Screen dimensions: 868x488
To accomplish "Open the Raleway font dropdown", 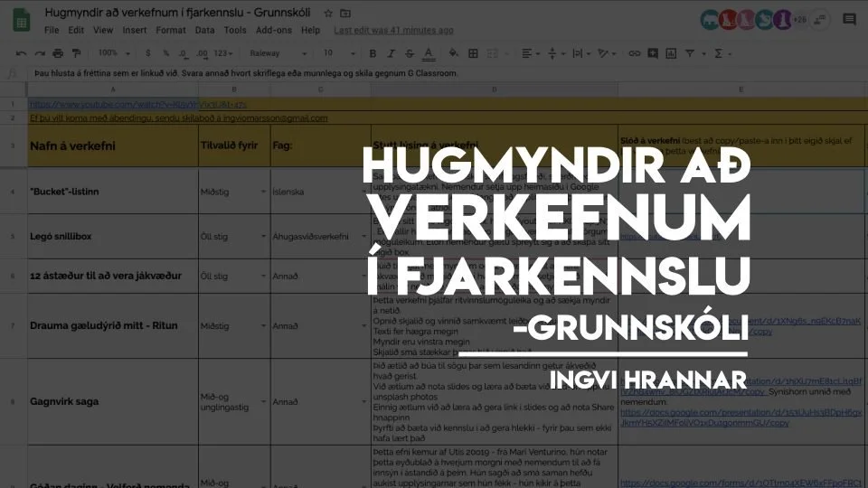I will point(278,53).
